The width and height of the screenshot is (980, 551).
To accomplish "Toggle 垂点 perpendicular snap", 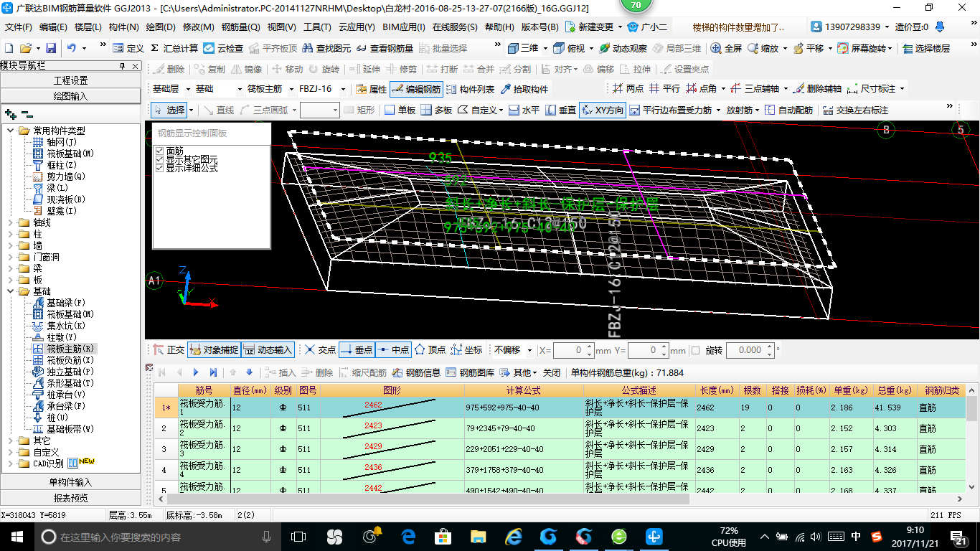I will click(357, 350).
